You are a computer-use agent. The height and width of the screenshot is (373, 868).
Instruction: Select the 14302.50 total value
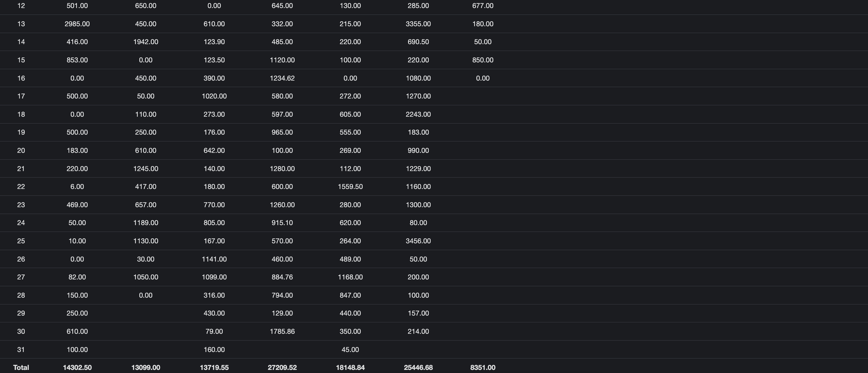(x=77, y=367)
